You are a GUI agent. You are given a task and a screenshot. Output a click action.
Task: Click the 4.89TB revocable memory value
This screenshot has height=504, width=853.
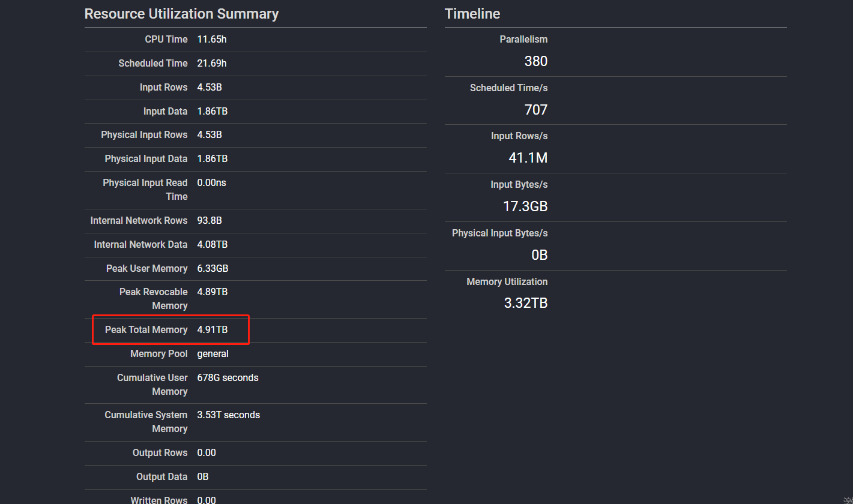click(x=212, y=292)
